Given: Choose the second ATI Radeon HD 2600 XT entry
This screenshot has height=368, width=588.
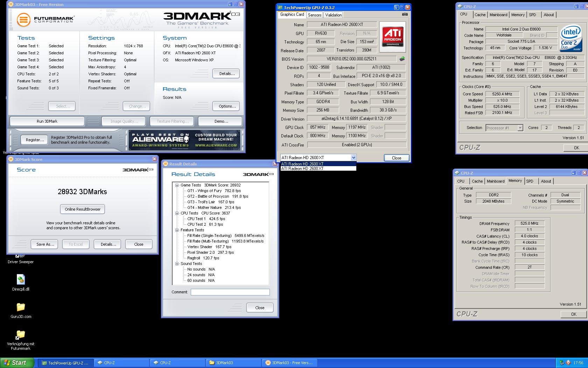Looking at the screenshot, I should (x=318, y=169).
